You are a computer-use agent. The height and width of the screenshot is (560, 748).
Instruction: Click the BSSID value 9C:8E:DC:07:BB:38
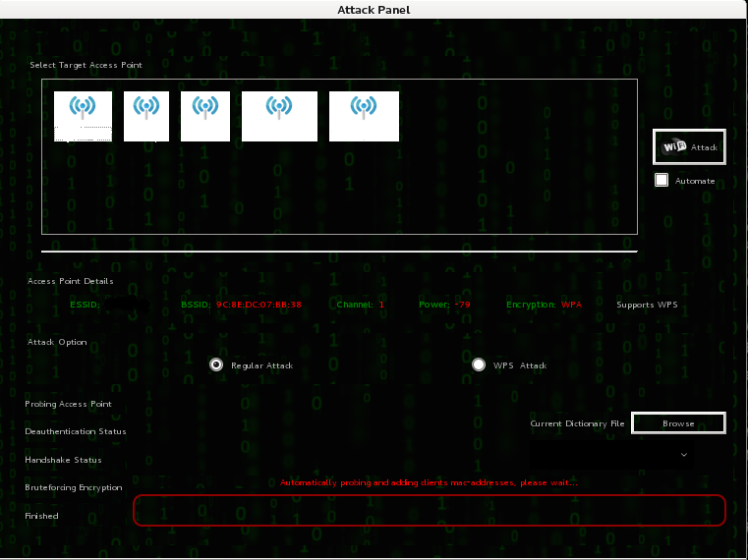[x=259, y=305]
